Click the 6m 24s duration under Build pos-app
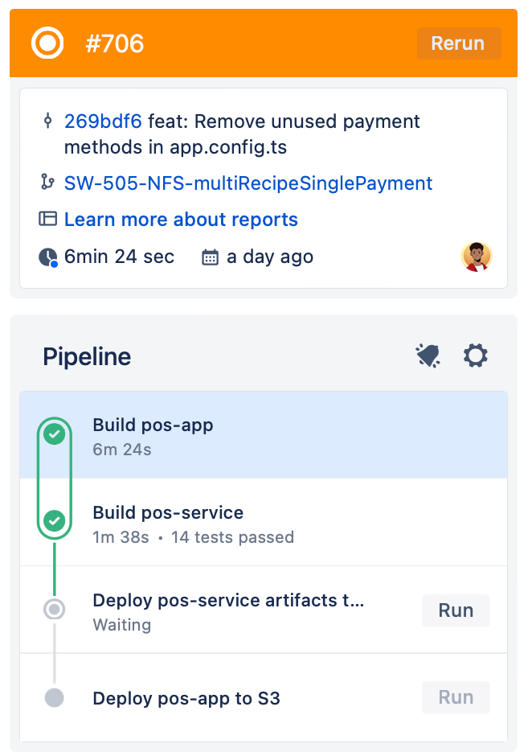This screenshot has height=756, width=532. pos(122,450)
